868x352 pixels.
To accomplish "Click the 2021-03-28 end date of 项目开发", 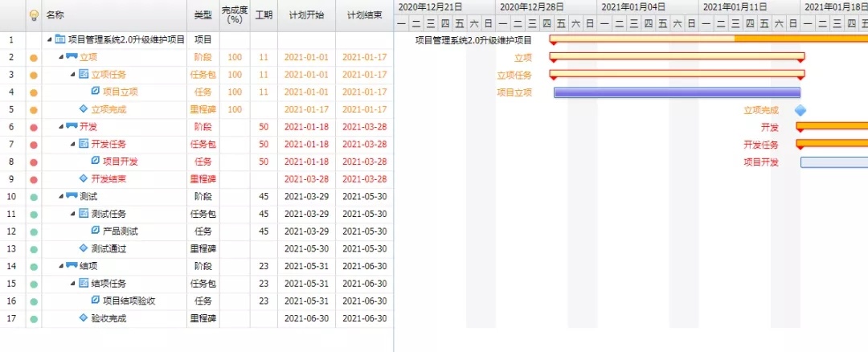I will click(x=364, y=162).
